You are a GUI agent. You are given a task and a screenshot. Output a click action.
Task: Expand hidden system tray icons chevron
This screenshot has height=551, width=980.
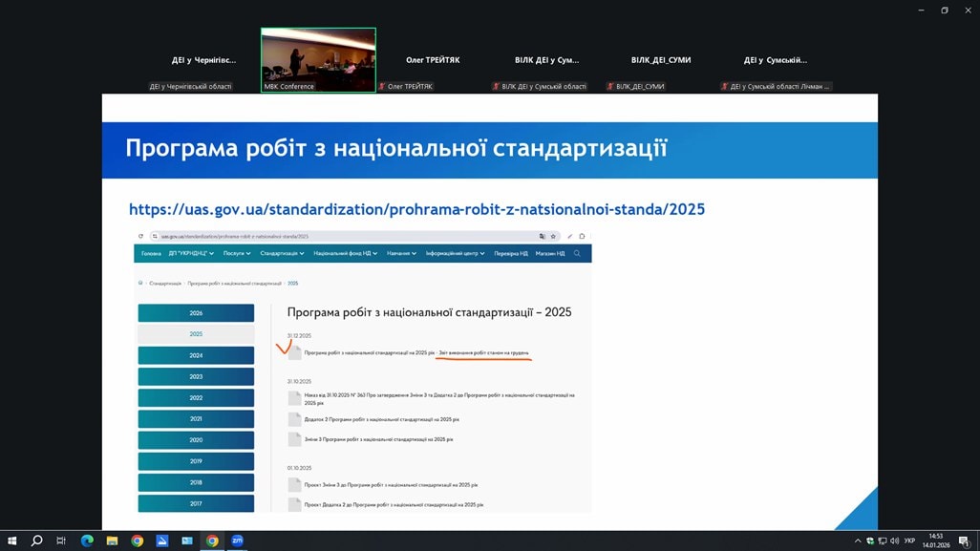pos(857,540)
